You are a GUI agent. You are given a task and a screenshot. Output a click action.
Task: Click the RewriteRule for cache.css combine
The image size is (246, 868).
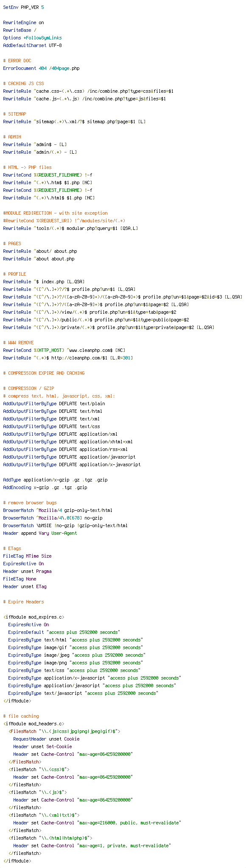coord(88,91)
